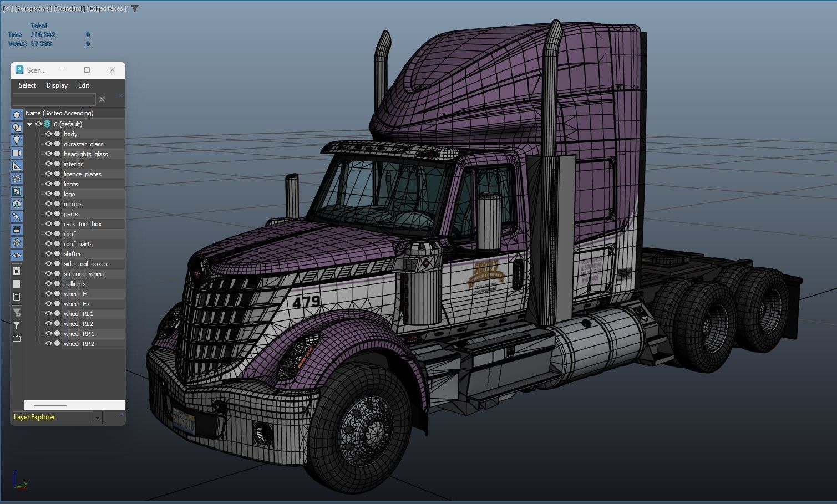Select the 0 (default) layer name
The height and width of the screenshot is (504, 837).
point(68,124)
